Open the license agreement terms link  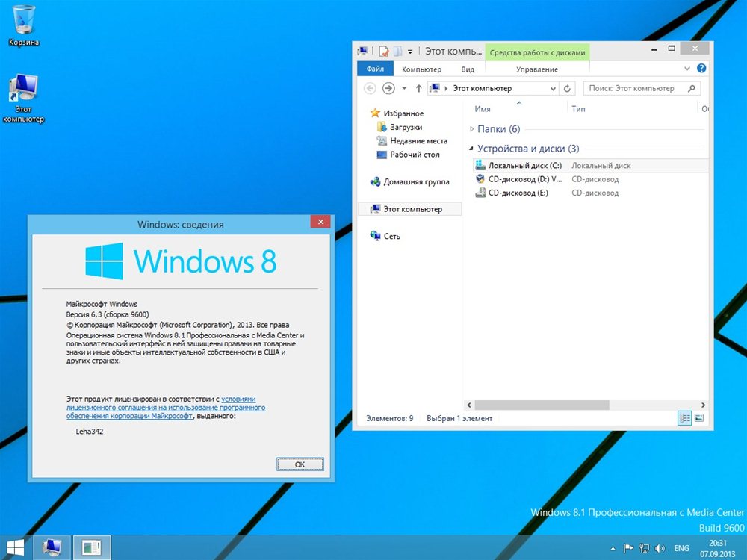click(x=165, y=408)
